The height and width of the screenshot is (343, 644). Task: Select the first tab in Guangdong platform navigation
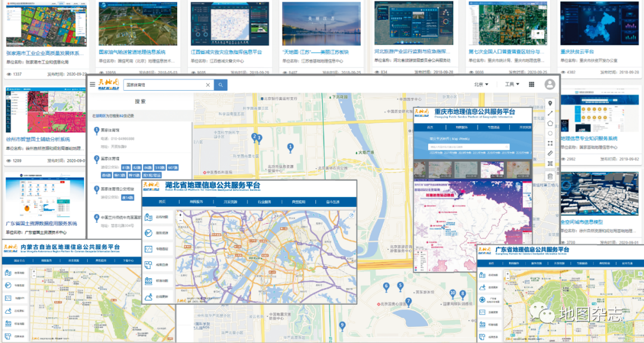click(491, 263)
